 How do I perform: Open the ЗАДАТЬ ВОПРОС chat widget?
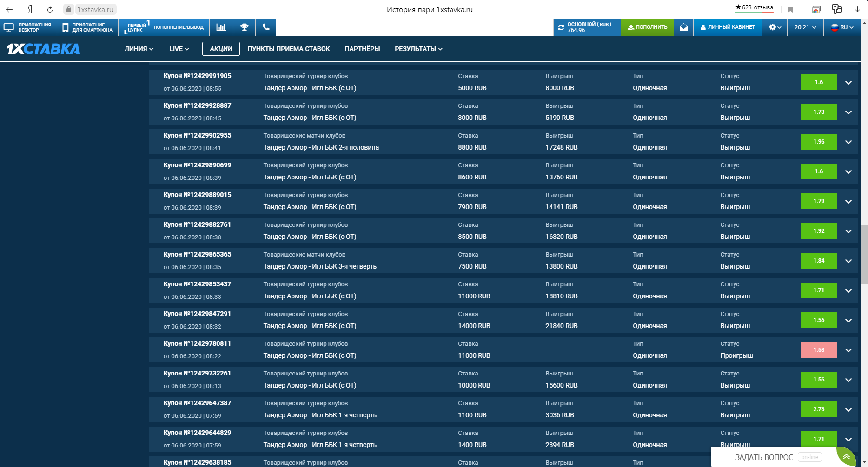tap(764, 457)
